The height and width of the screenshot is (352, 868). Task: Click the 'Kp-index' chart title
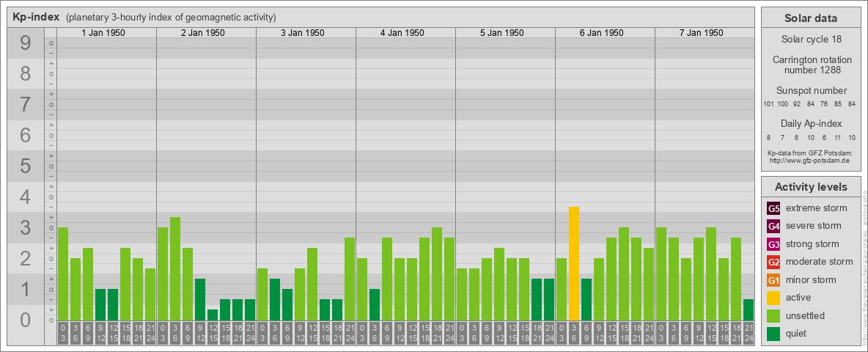pos(36,17)
